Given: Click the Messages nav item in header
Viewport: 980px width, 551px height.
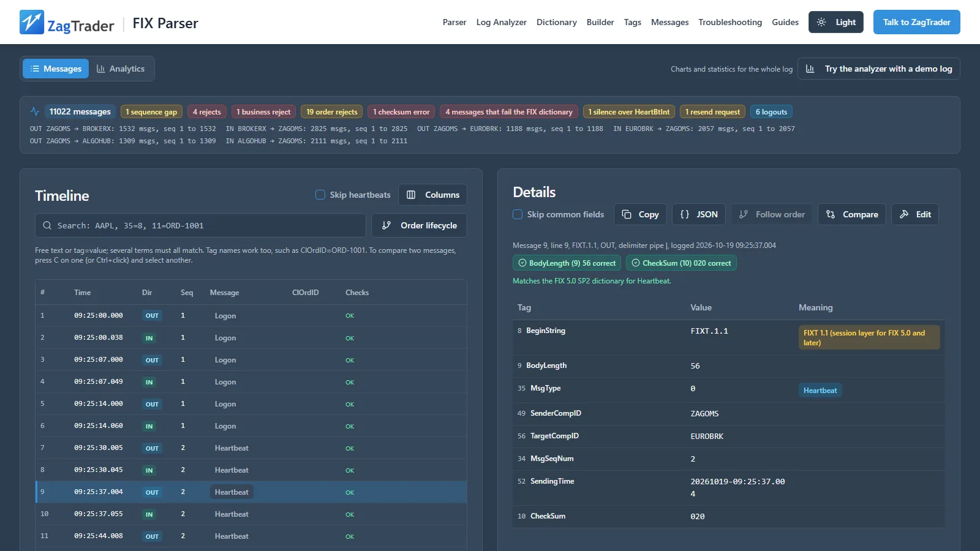Looking at the screenshot, I should coord(669,22).
